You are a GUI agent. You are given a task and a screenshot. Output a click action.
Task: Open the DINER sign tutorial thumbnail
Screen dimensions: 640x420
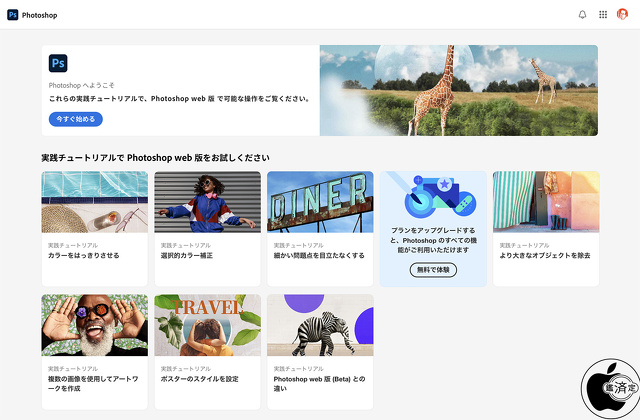tap(320, 202)
